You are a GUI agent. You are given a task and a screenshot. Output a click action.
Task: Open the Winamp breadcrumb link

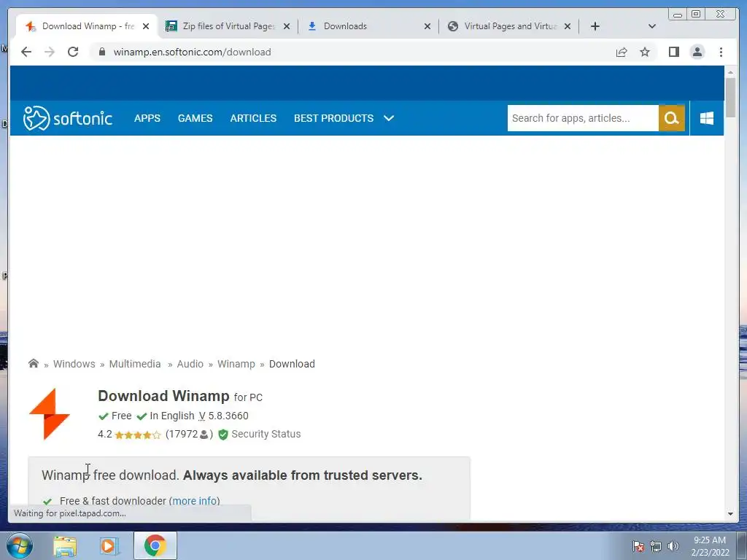[236, 364]
